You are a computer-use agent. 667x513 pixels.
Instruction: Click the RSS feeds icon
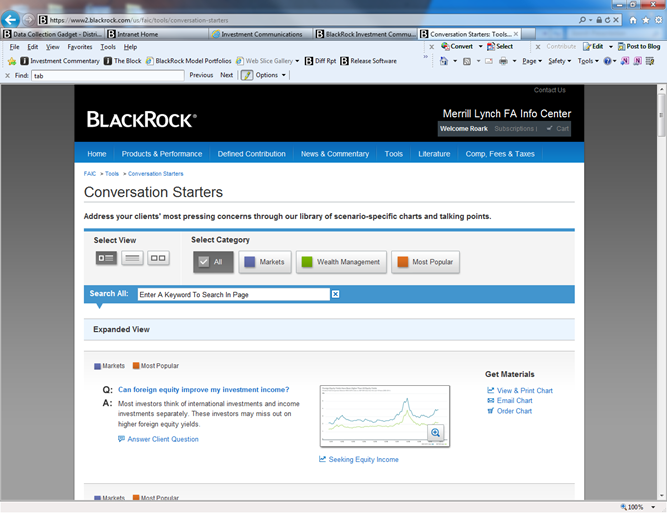[467, 61]
